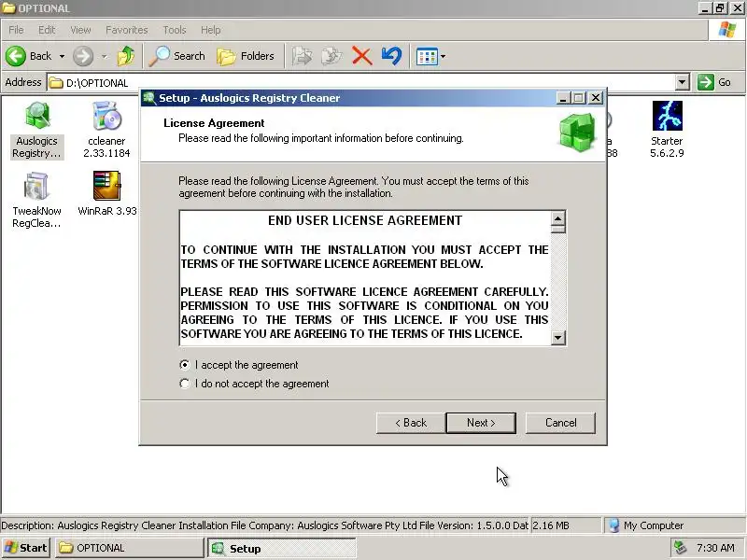This screenshot has width=747, height=560.
Task: Click the wizard's < Back button
Action: click(411, 423)
